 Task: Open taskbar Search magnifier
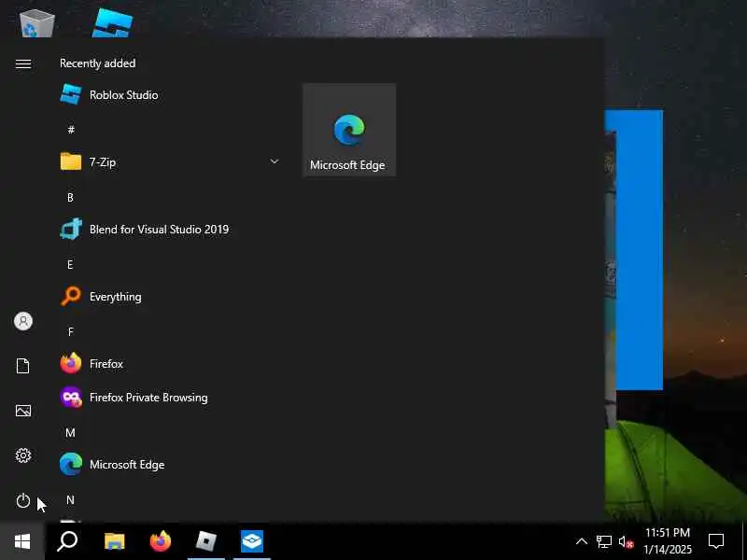[67, 541]
